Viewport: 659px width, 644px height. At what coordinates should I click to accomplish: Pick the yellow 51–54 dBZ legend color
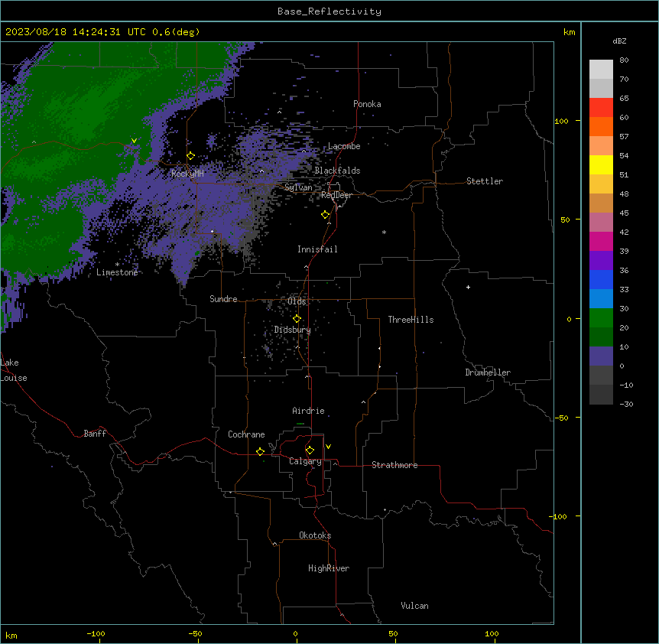601,164
